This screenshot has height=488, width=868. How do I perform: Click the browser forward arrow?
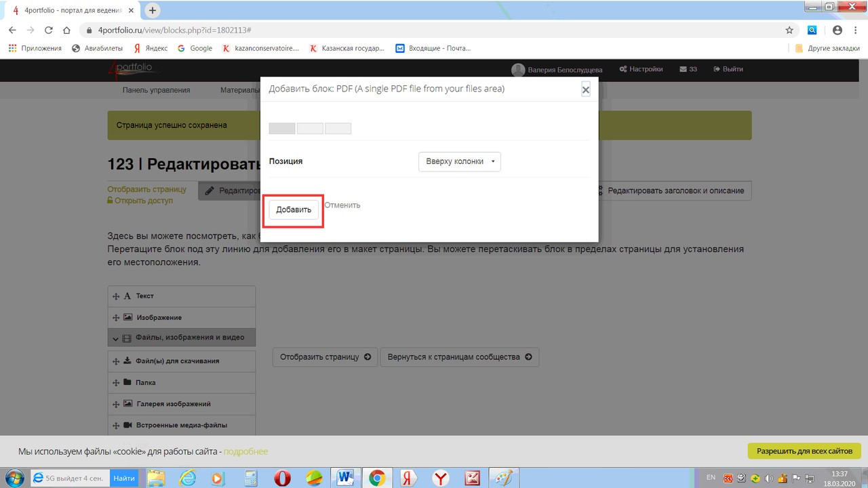coord(31,30)
